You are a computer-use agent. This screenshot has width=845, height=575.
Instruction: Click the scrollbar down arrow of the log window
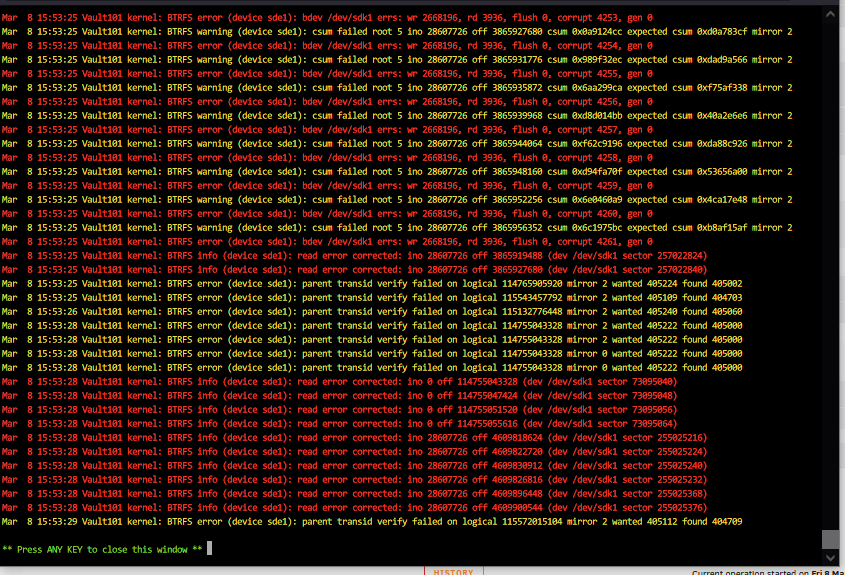[x=830, y=558]
